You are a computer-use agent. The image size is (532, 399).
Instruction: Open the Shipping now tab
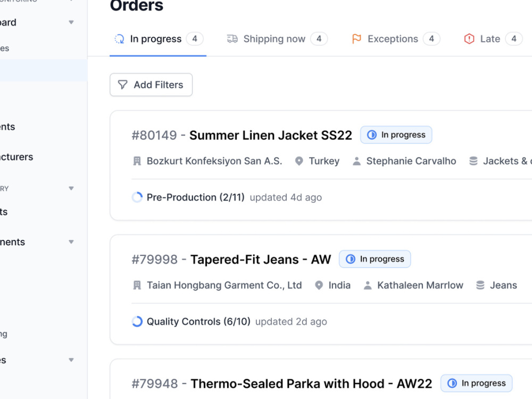pyautogui.click(x=277, y=39)
